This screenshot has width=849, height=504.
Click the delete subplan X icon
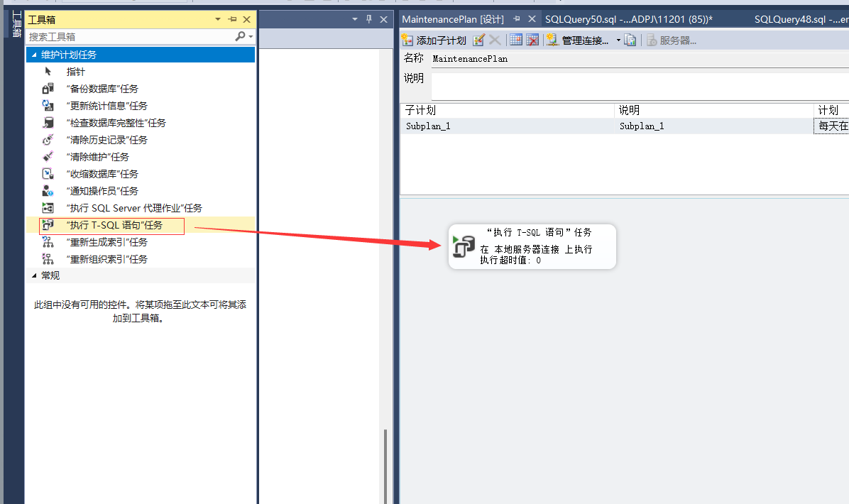coord(494,40)
